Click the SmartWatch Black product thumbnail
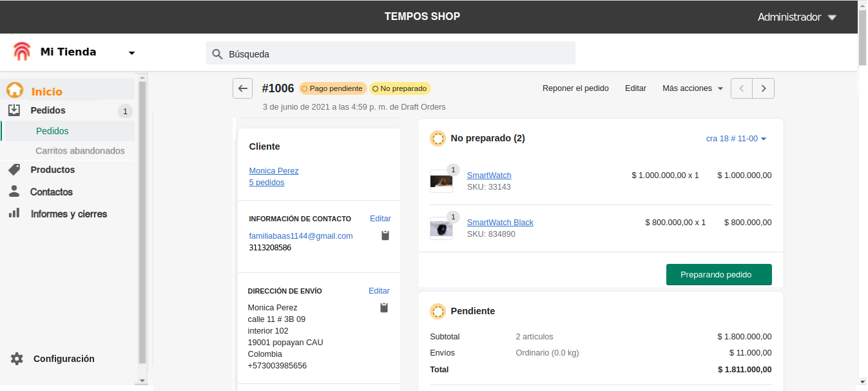The width and height of the screenshot is (868, 391). pyautogui.click(x=441, y=228)
